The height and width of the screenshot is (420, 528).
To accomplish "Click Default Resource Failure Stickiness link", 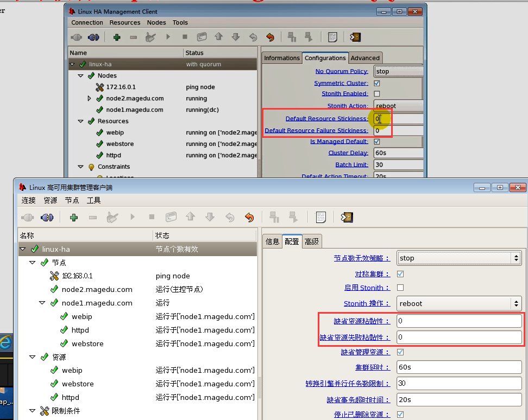I will click(x=316, y=130).
